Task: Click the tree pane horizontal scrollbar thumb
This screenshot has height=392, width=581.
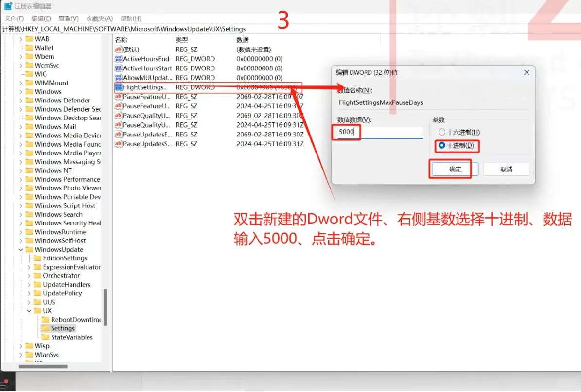Action: pos(43,366)
